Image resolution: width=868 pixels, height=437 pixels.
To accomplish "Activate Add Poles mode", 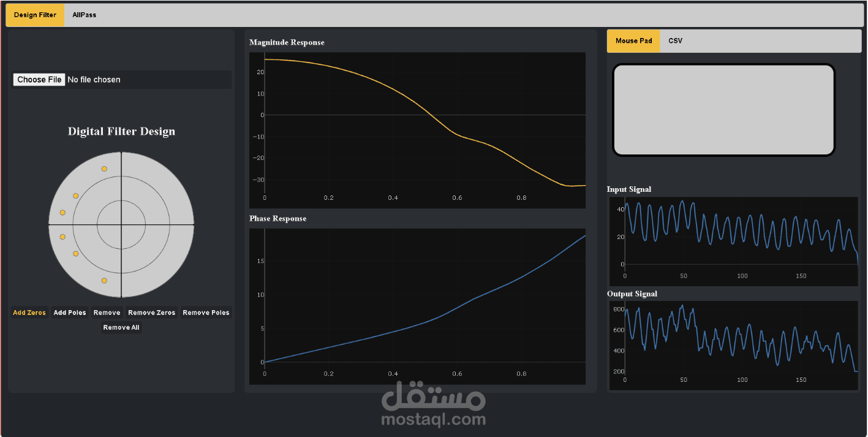I will point(70,313).
